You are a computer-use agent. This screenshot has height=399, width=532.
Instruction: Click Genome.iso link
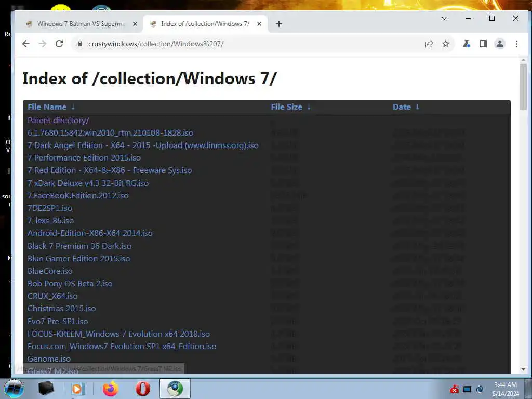pyautogui.click(x=49, y=359)
